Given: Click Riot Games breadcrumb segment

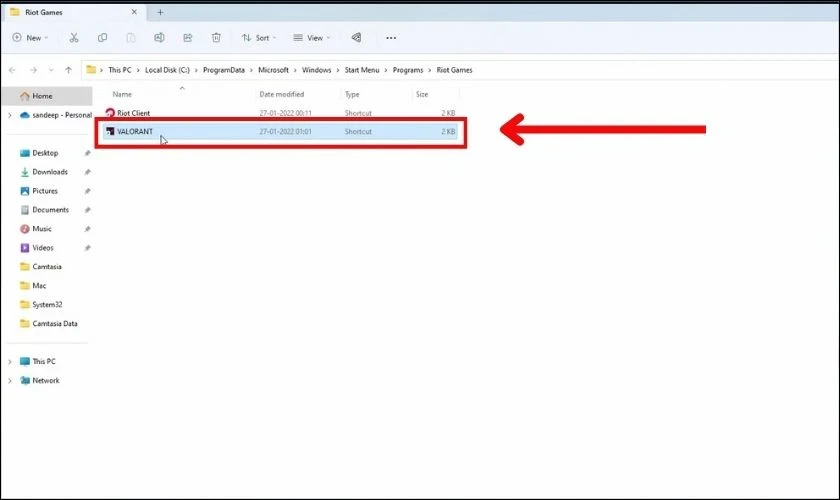Looking at the screenshot, I should pyautogui.click(x=454, y=70).
